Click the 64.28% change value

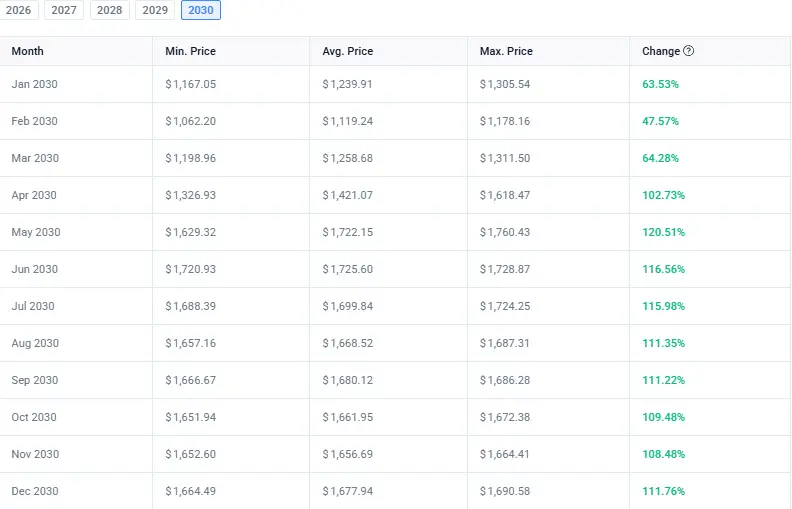click(x=660, y=158)
